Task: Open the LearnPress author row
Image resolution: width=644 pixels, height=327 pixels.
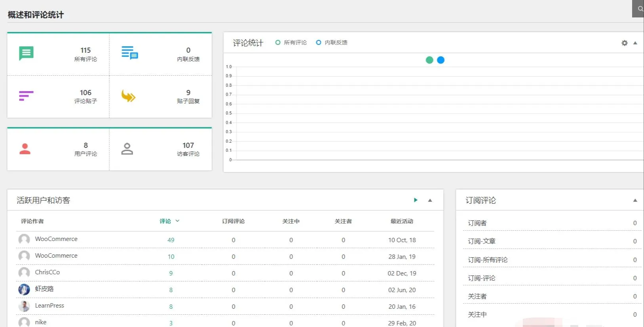Action: point(50,306)
